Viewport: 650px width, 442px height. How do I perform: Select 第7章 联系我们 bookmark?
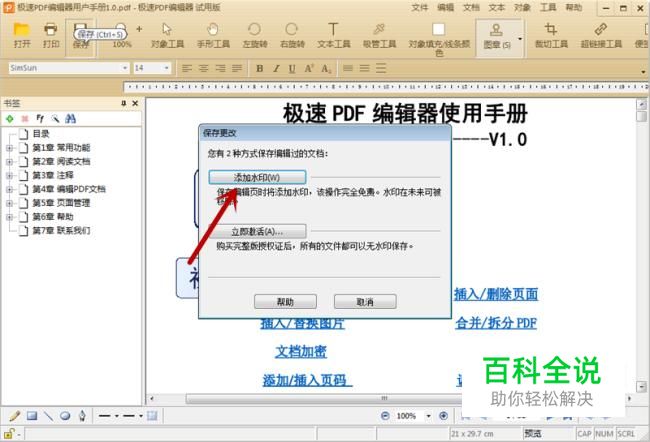pos(61,231)
